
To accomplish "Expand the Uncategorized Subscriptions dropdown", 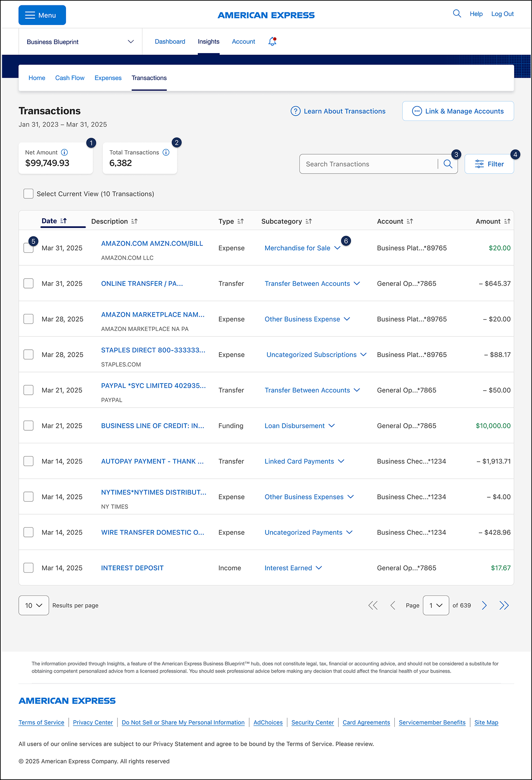I will (364, 355).
